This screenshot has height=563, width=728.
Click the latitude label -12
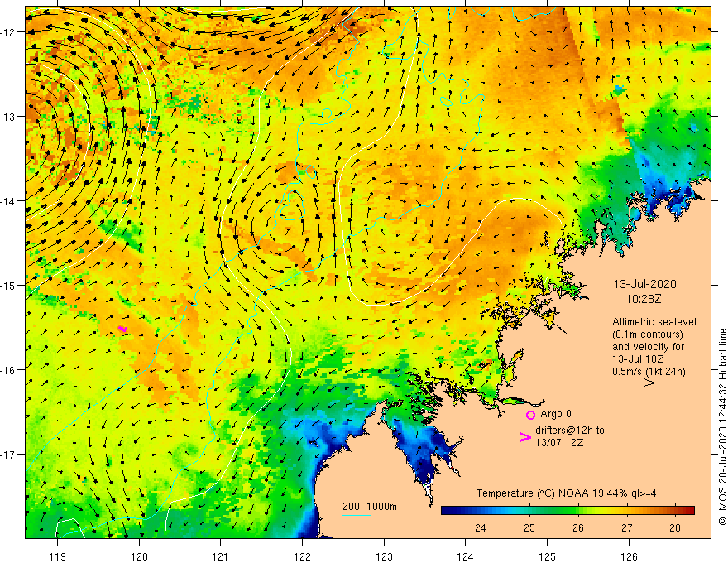pyautogui.click(x=7, y=32)
